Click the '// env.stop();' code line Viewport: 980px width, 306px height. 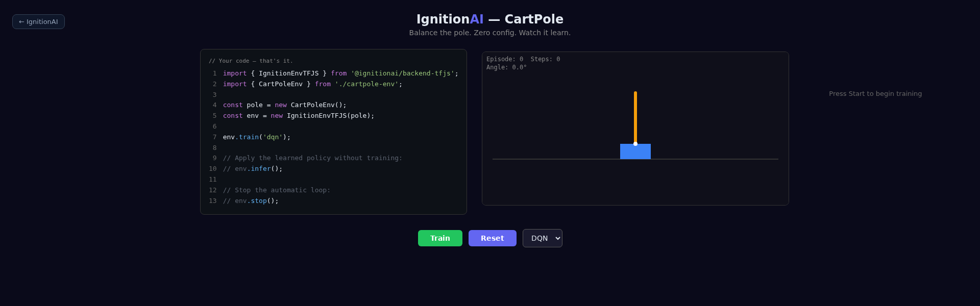pos(251,201)
